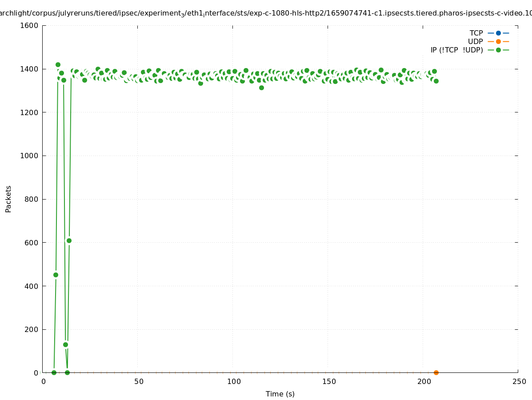The height and width of the screenshot is (400, 532).
Task: Click the green IP legend marker
Action: (498, 50)
